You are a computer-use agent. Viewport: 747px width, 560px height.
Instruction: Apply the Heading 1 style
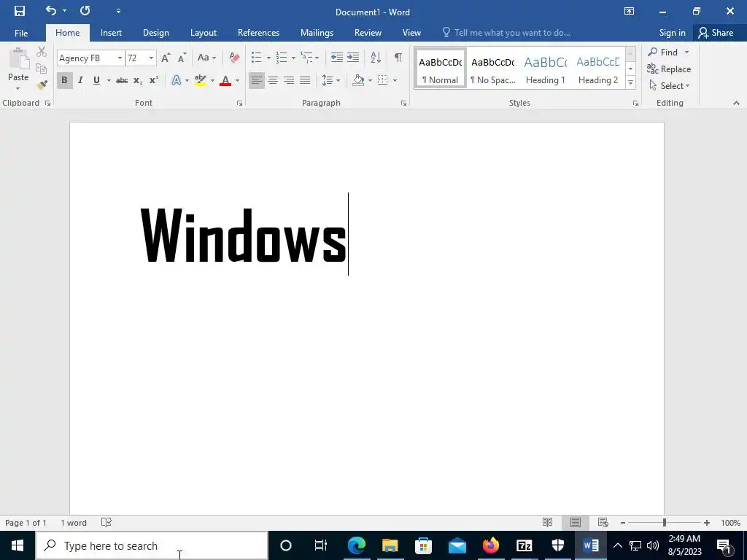coord(546,69)
